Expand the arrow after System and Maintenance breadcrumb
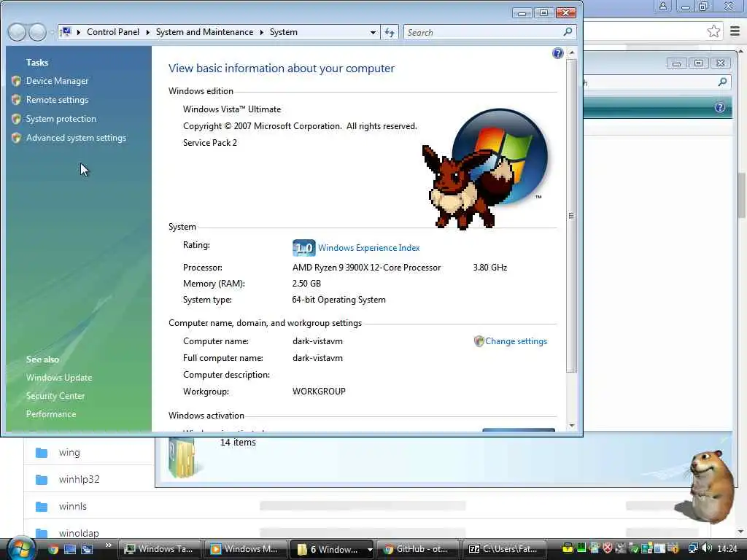747x560 pixels. point(262,32)
